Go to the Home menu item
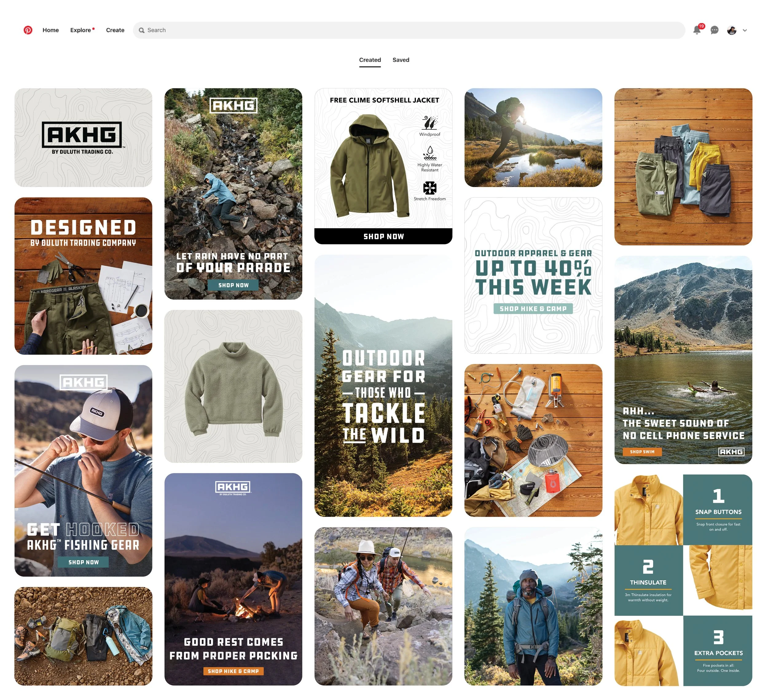 [x=51, y=30]
